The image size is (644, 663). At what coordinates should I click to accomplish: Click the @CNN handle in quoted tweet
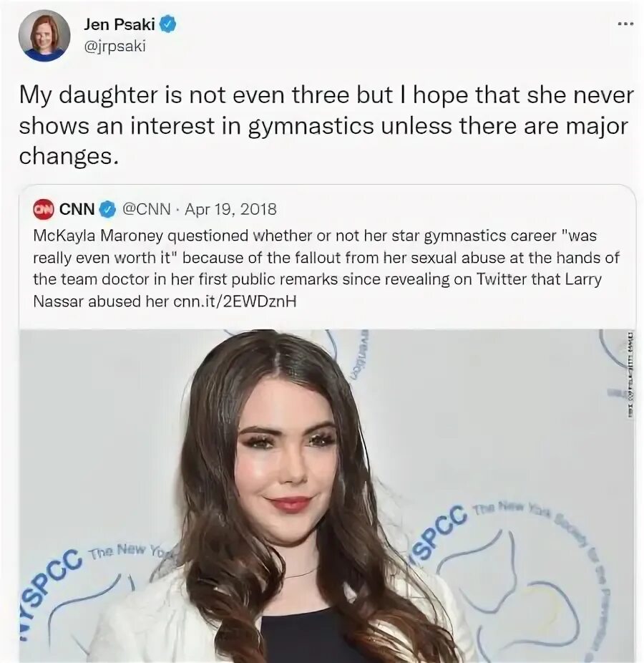click(146, 209)
